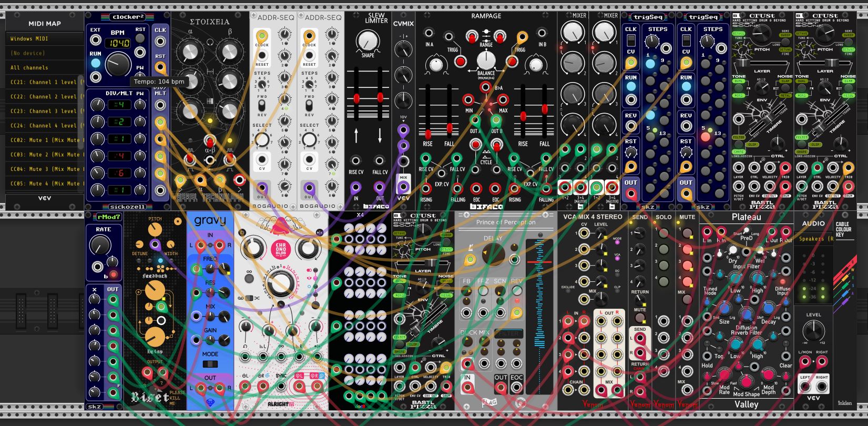
Task: Open the "All channels" MIDI channel dropdown
Action: (45, 67)
